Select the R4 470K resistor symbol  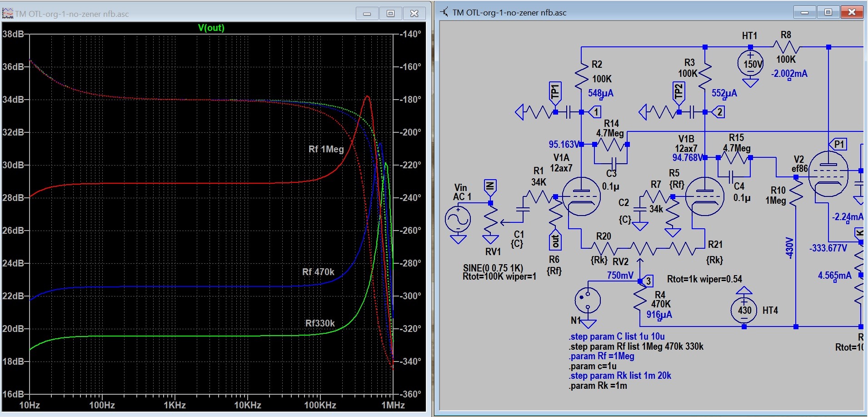tap(640, 298)
